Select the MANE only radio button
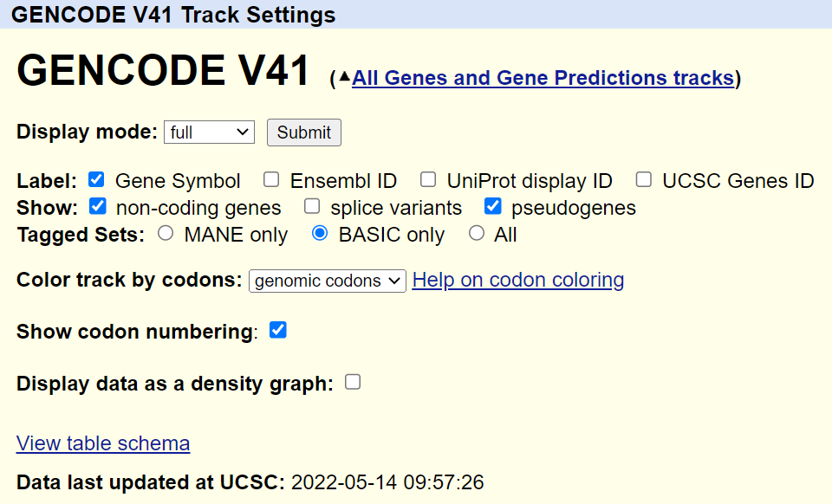 pyautogui.click(x=166, y=234)
